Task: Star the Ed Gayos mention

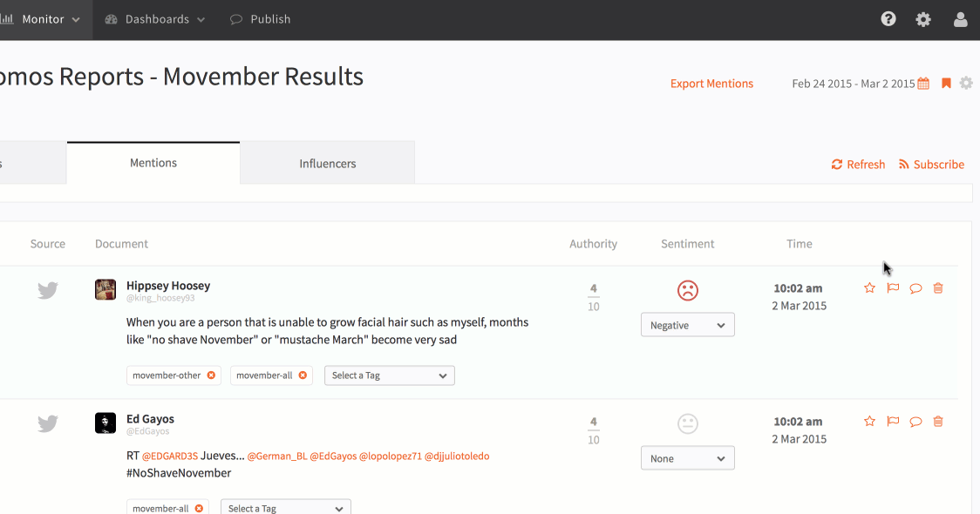Action: click(x=869, y=422)
